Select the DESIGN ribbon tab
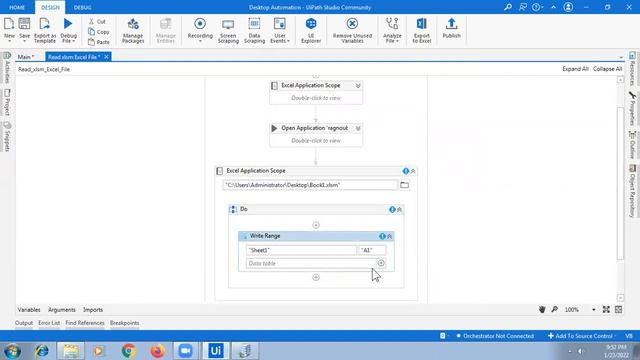The image size is (640, 360). [x=50, y=7]
